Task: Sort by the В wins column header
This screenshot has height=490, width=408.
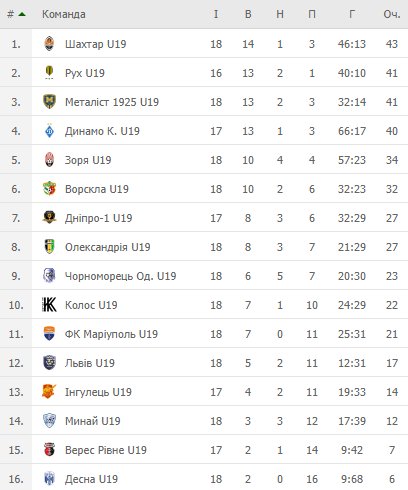Action: click(x=248, y=14)
